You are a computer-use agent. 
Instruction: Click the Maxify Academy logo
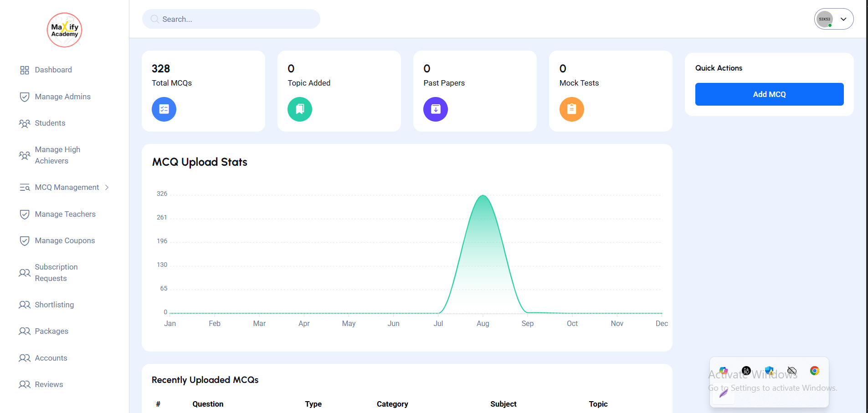[x=65, y=30]
